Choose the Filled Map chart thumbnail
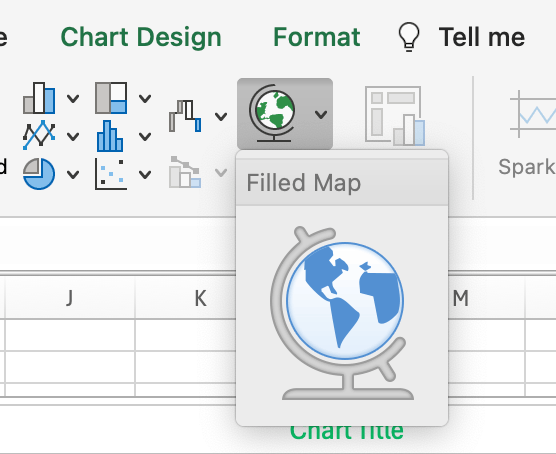The width and height of the screenshot is (556, 454). coord(342,314)
